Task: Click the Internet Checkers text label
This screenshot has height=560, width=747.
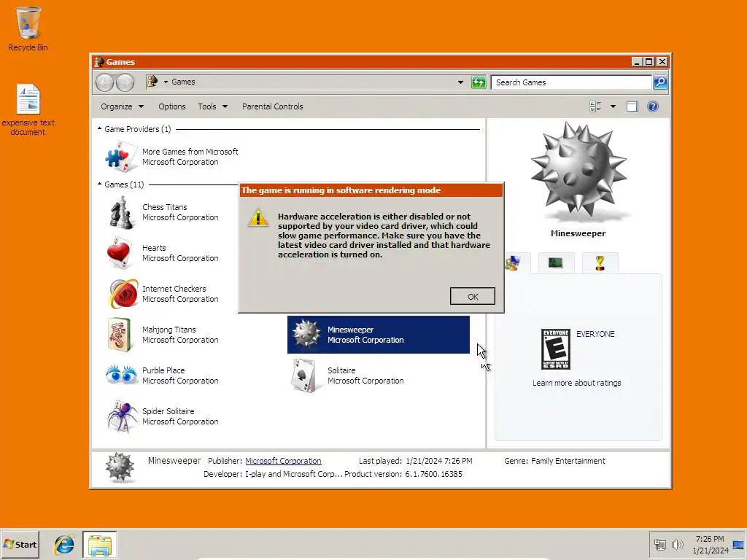Action: point(174,289)
